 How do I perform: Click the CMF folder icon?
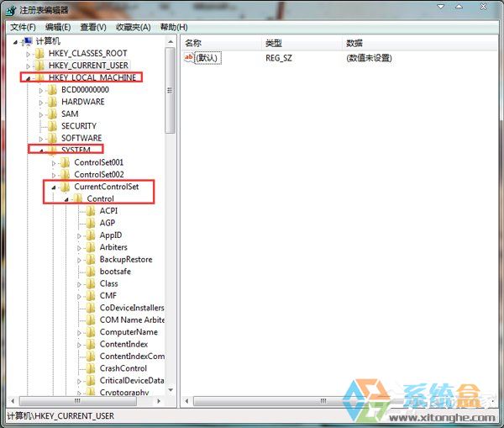coord(91,296)
